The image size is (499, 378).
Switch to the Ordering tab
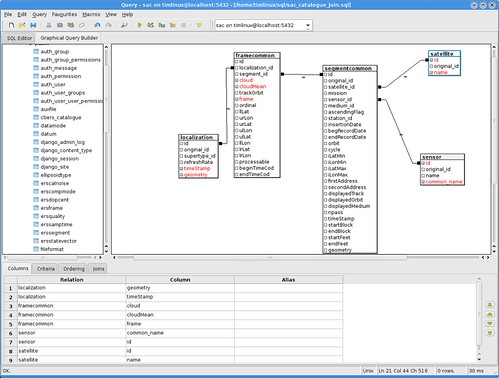click(x=74, y=269)
